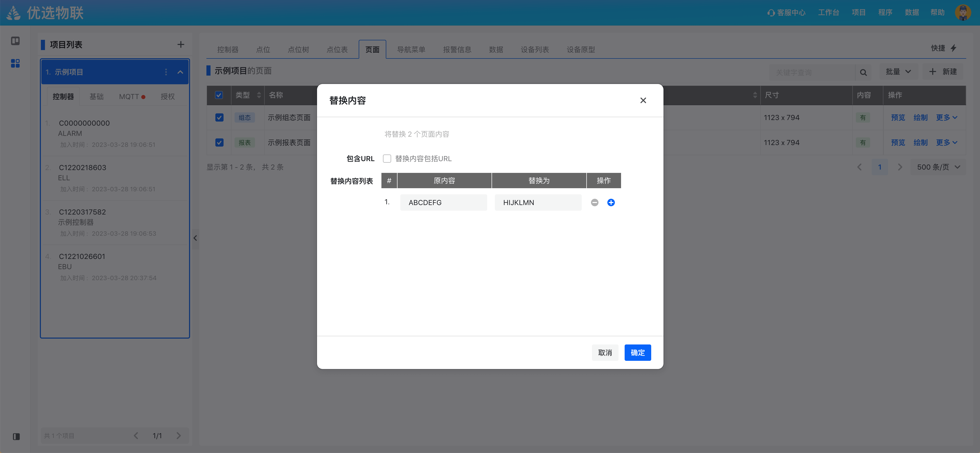This screenshot has height=453, width=980.
Task: Select controller C0000000000 ALARM
Action: click(115, 134)
